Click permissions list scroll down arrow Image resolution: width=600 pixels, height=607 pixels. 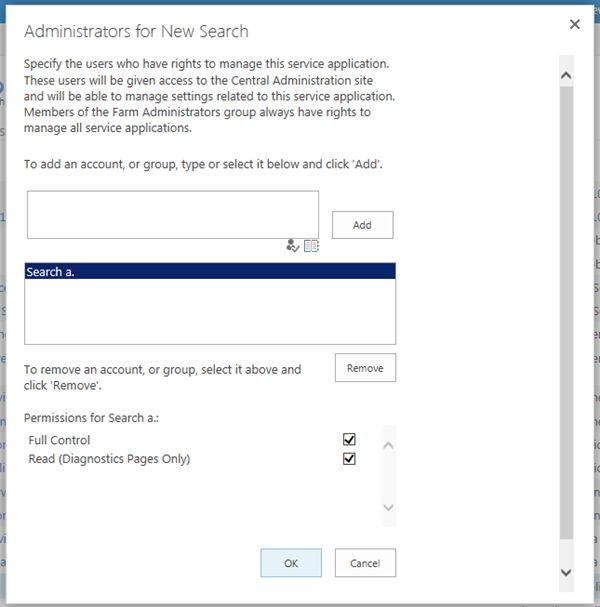[388, 507]
